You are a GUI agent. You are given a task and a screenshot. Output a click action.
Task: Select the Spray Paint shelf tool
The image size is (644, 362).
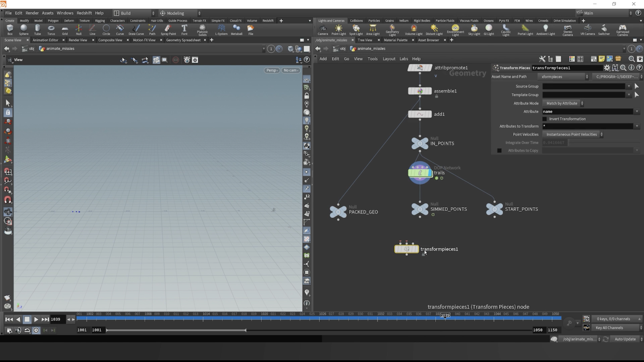[168, 29]
